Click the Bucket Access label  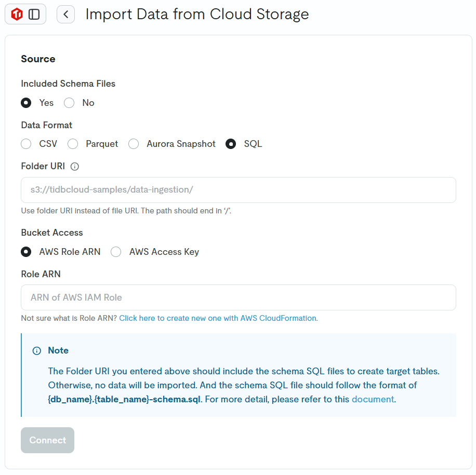pos(52,233)
